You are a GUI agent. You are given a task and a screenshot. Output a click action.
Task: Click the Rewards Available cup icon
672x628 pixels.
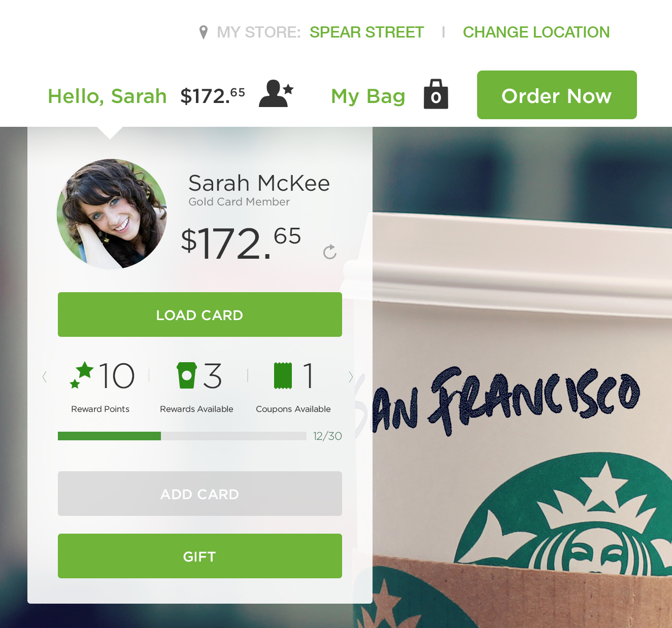(186, 375)
